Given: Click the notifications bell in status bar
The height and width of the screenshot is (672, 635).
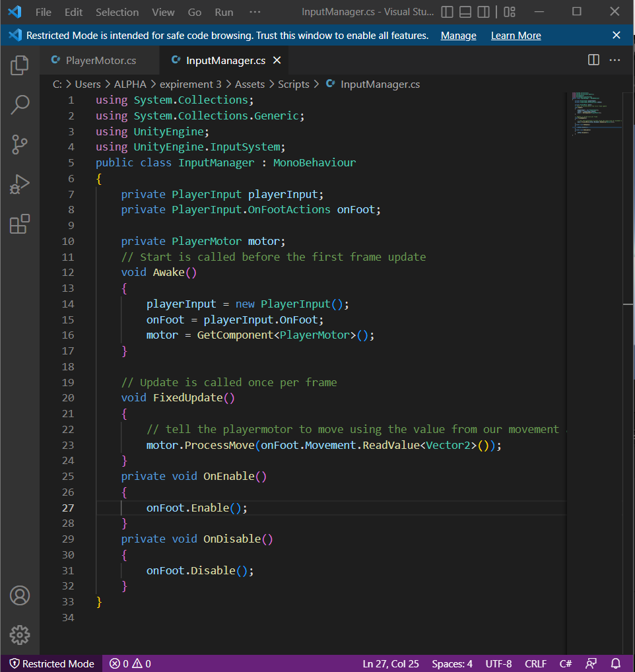Looking at the screenshot, I should (x=616, y=663).
